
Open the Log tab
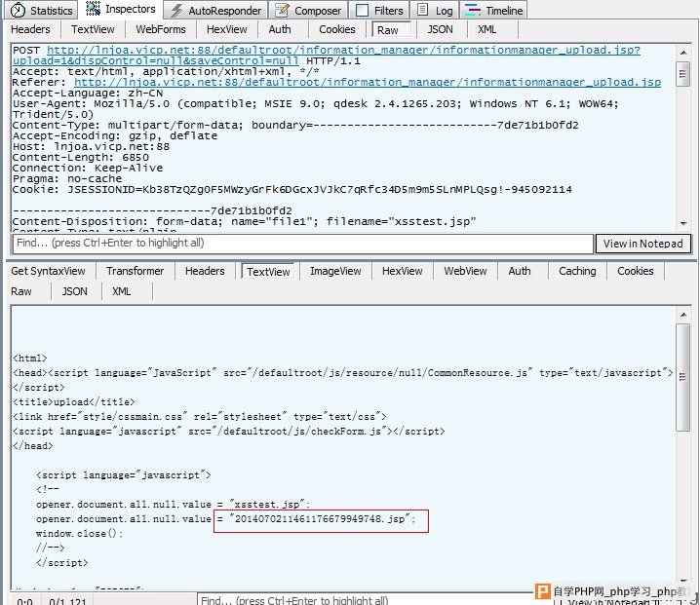point(435,11)
